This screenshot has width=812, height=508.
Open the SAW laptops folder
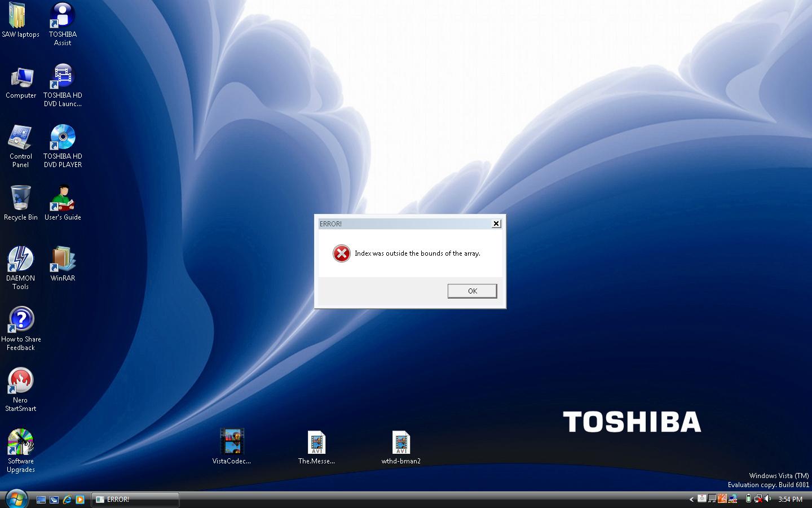coord(20,20)
